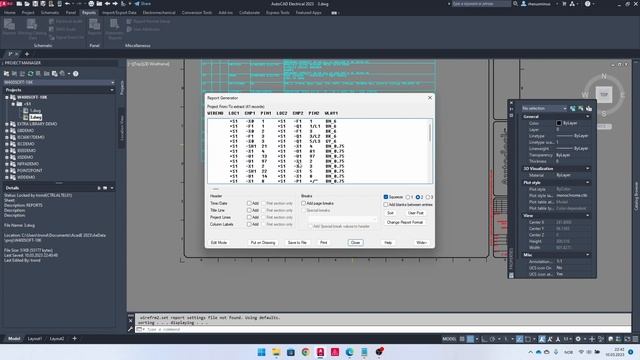
Task: Collapse the General section in Properties palette
Action: (x=587, y=117)
